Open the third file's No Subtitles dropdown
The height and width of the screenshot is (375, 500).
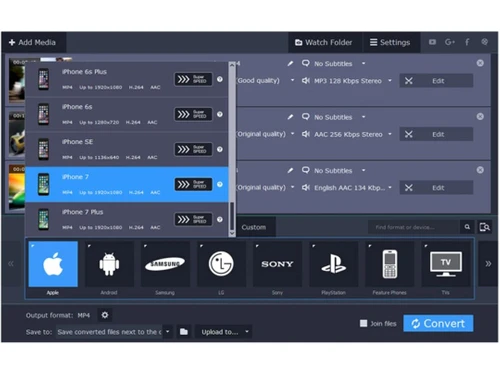tap(333, 171)
